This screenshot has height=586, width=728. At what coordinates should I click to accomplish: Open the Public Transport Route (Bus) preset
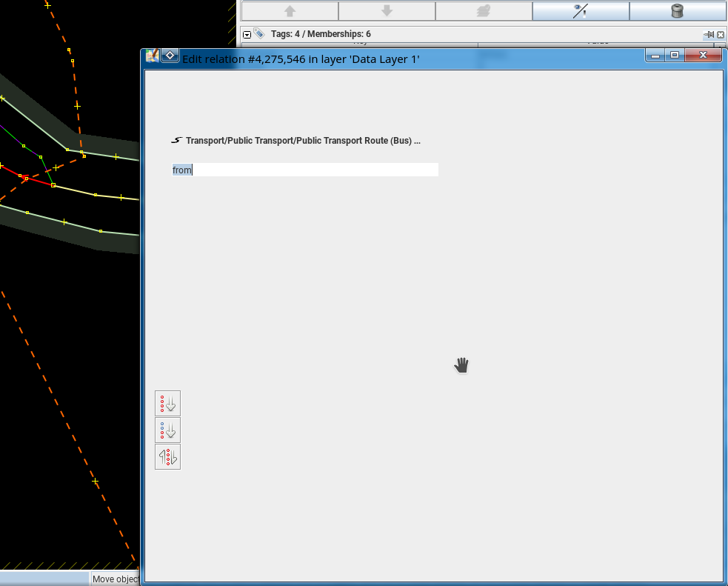[x=296, y=140]
